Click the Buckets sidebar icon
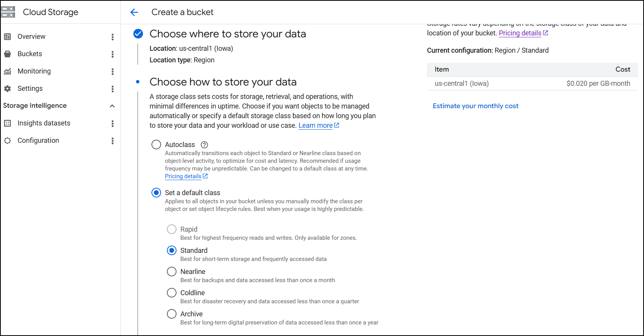The width and height of the screenshot is (644, 336). 7,54
